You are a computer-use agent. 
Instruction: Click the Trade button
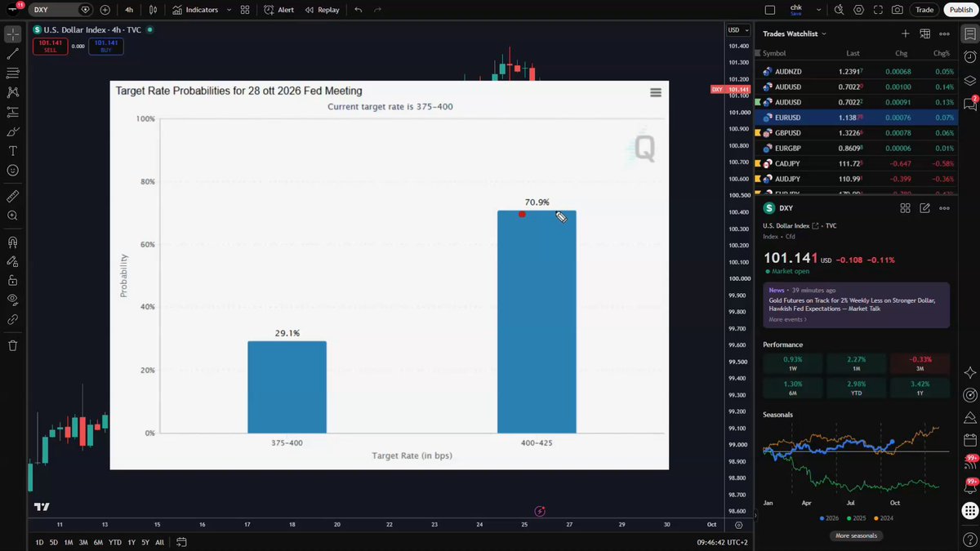pyautogui.click(x=924, y=10)
